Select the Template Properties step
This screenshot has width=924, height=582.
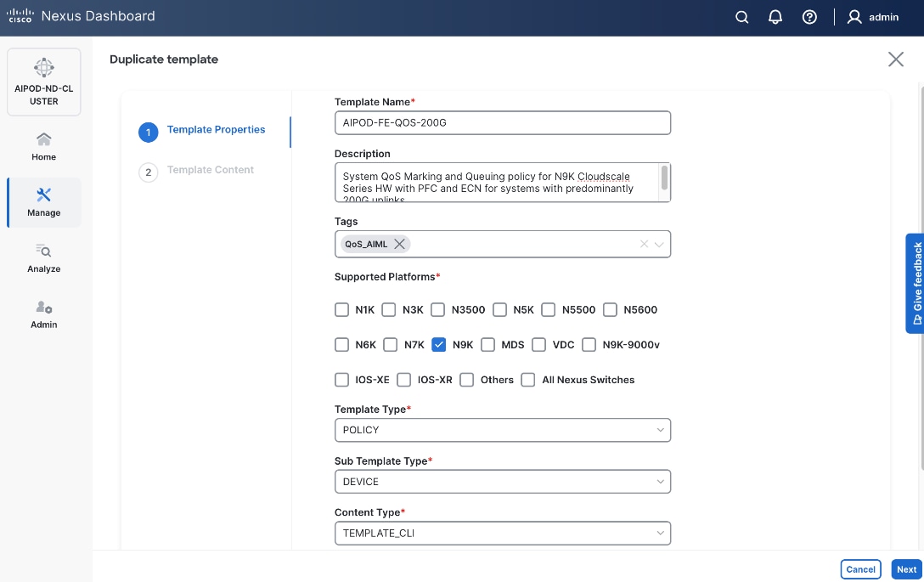pyautogui.click(x=217, y=129)
